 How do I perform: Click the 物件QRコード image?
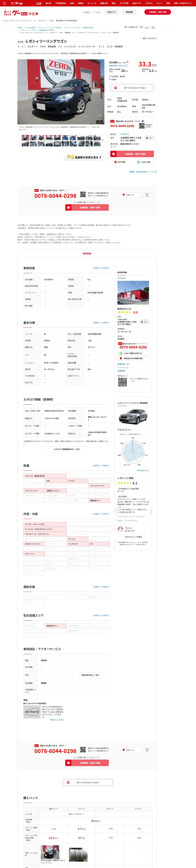[x=122, y=382]
